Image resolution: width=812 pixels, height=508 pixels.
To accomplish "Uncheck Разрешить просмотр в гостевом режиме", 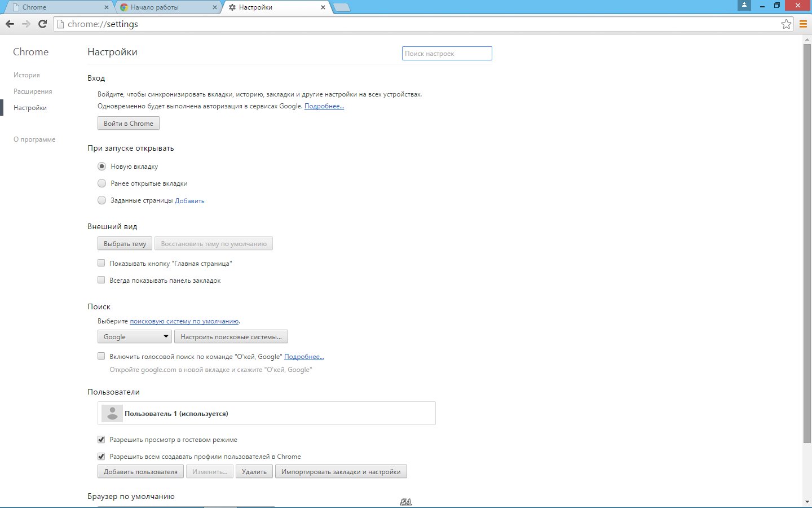I will coord(101,439).
